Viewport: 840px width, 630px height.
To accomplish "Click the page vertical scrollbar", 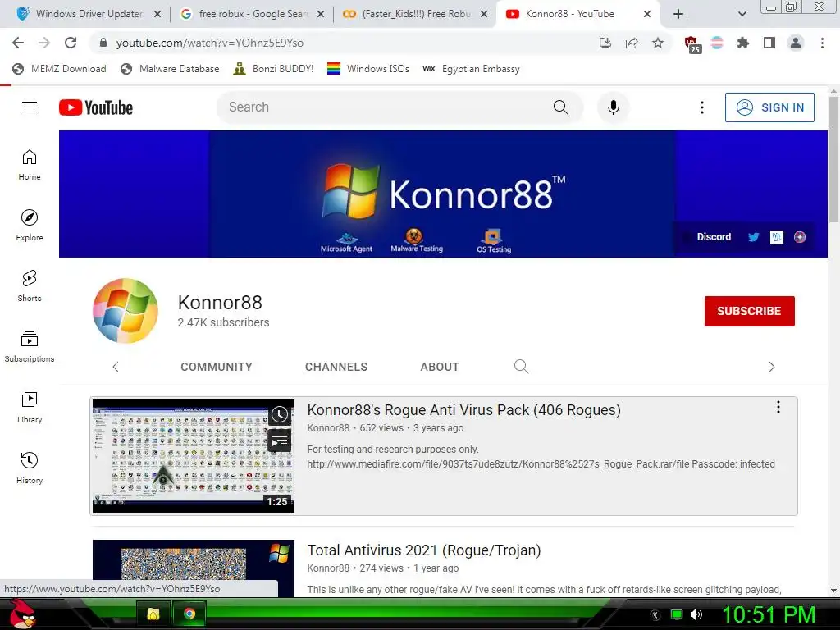I will (x=833, y=160).
